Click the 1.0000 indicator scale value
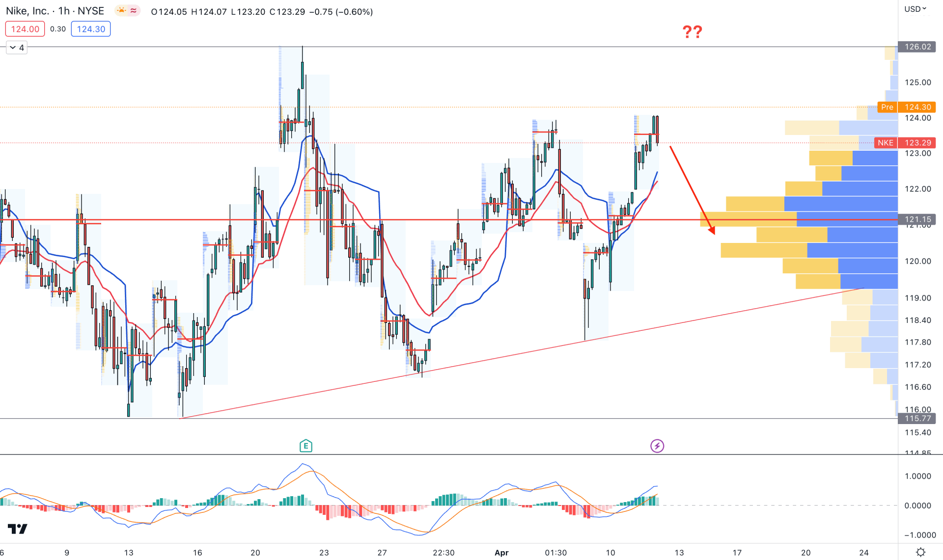This screenshot has height=560, width=943. 918,476
